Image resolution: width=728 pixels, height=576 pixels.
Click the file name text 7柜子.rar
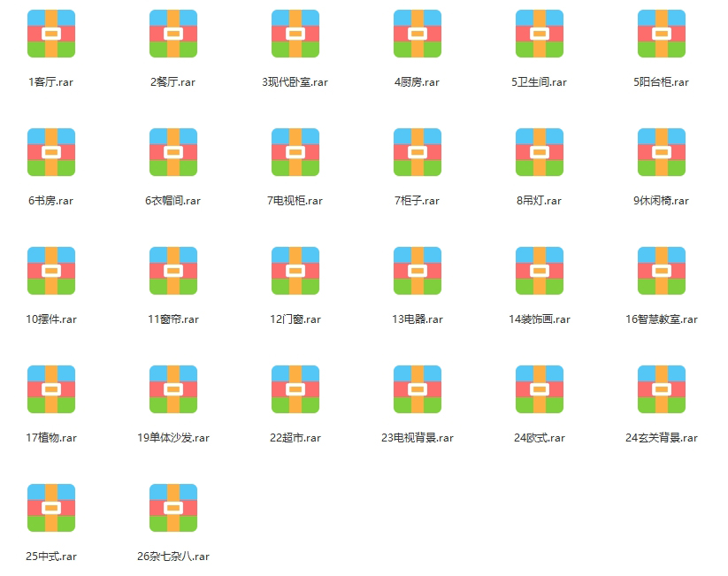tap(418, 201)
